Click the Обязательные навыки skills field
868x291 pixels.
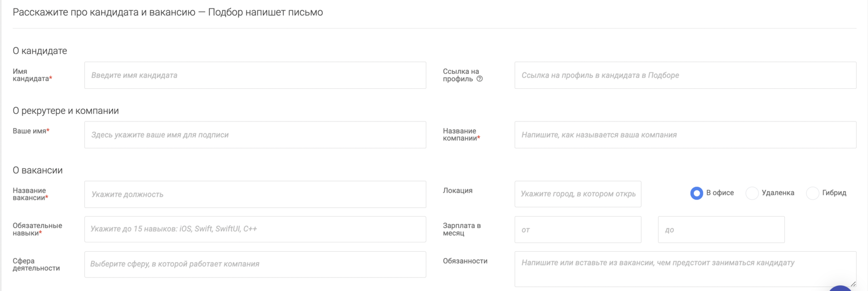[x=255, y=229]
